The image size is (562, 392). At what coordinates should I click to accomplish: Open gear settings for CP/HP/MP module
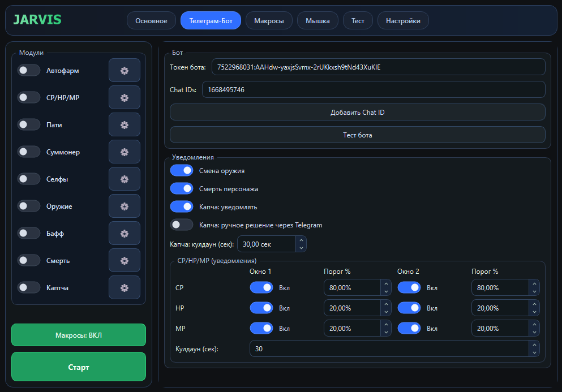pyautogui.click(x=125, y=98)
